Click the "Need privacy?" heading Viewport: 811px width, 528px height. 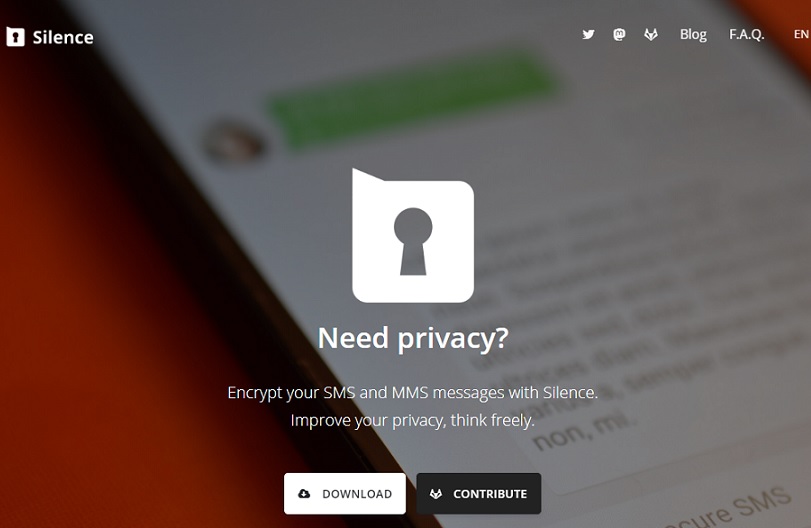[x=413, y=338]
